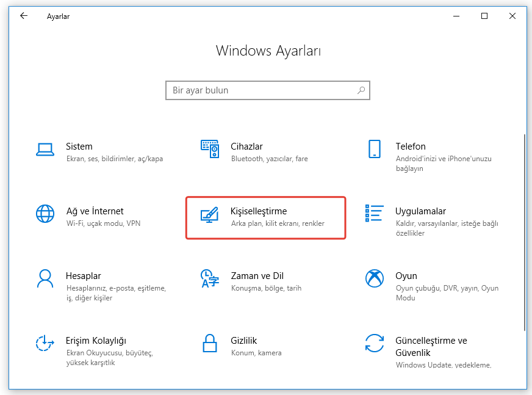Click the Oyun Xbox icon
The image size is (532, 395).
click(x=374, y=278)
